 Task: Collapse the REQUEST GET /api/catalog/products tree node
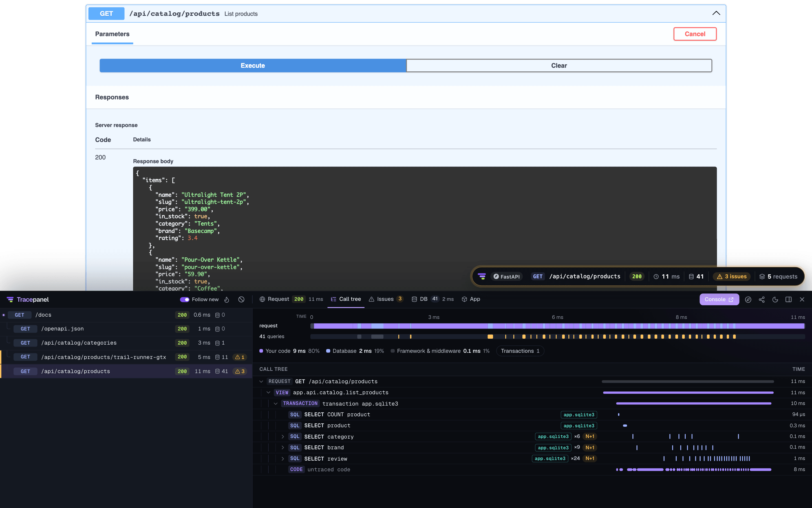coord(261,381)
